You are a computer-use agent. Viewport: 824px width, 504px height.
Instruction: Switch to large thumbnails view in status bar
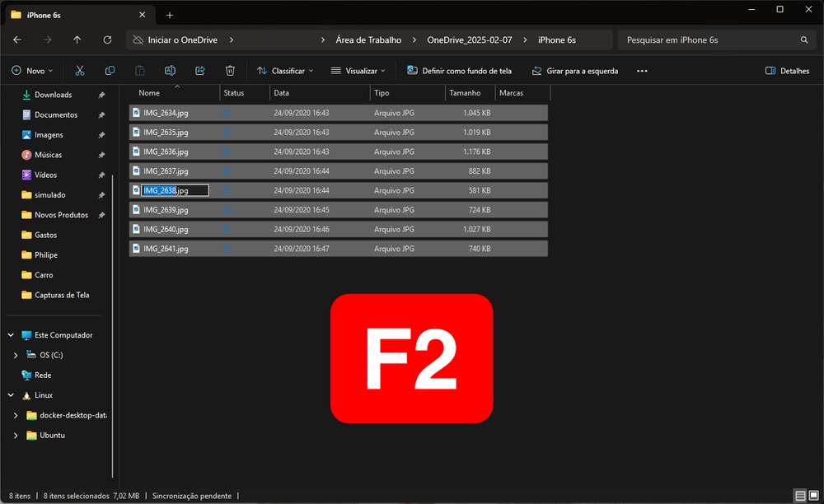(814, 496)
